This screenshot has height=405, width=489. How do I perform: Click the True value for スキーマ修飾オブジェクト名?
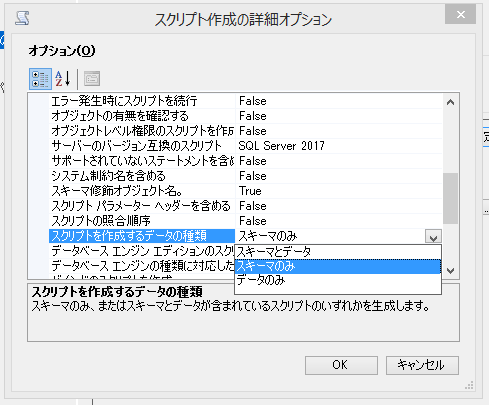[x=250, y=191]
